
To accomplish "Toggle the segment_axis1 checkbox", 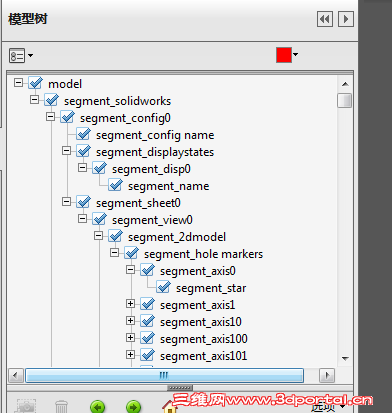I will click(147, 304).
